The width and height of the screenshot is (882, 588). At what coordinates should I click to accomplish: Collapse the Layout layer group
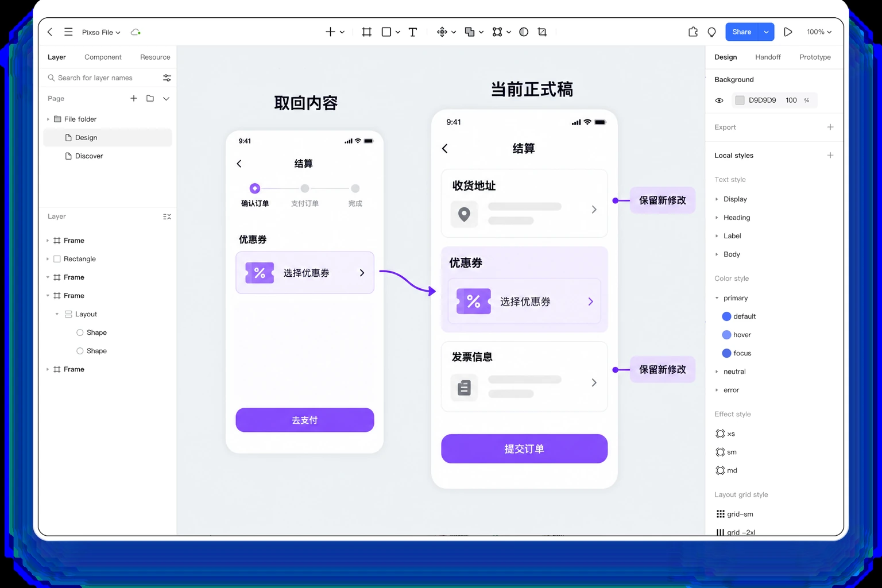tap(57, 314)
